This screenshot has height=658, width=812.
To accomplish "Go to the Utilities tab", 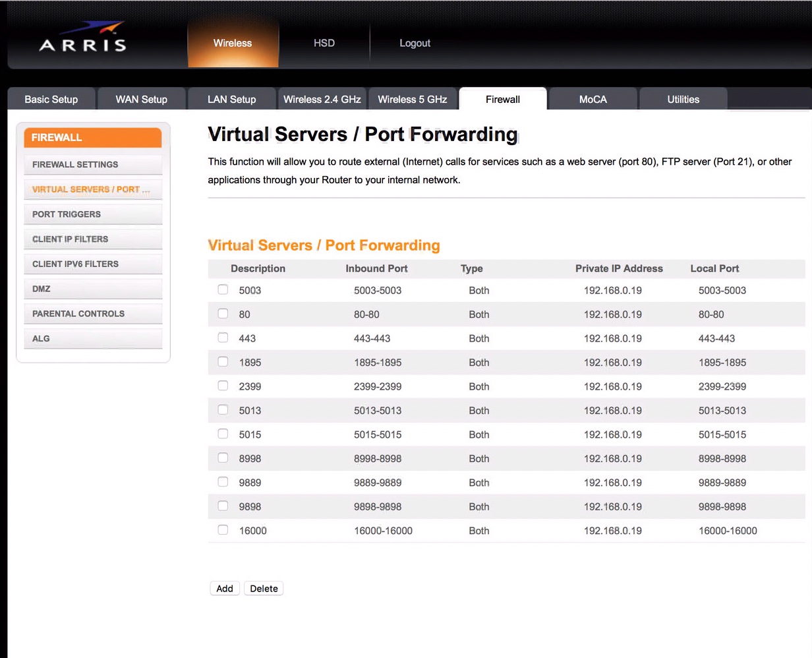I will [683, 99].
